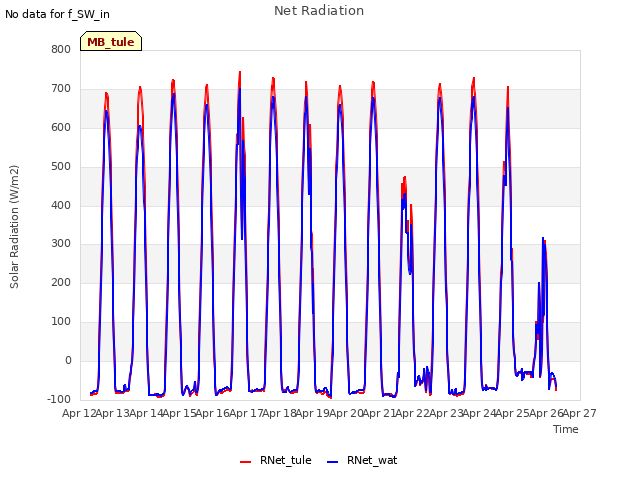Image resolution: width=640 pixels, height=480 pixels.
Task: Click the 500 y-axis tick label
Action: pos(61,166)
